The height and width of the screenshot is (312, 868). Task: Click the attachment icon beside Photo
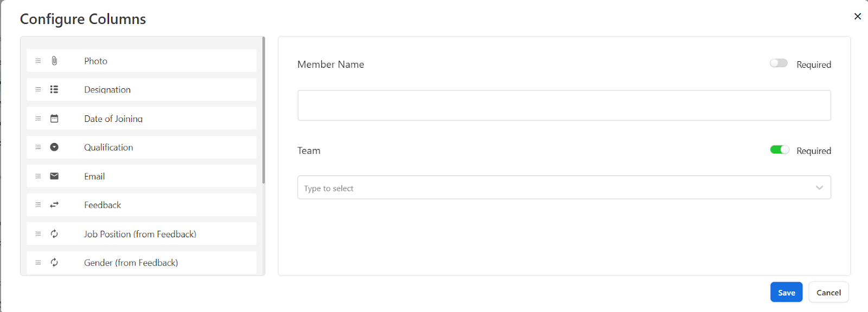pyautogui.click(x=54, y=61)
